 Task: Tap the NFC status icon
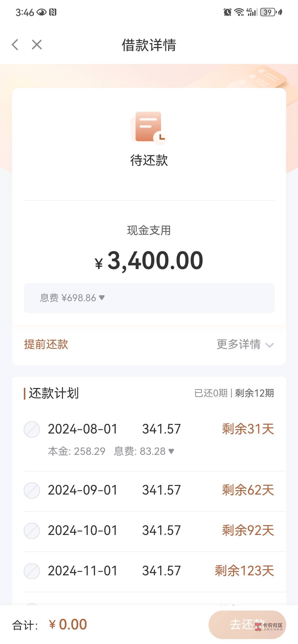[x=53, y=12]
